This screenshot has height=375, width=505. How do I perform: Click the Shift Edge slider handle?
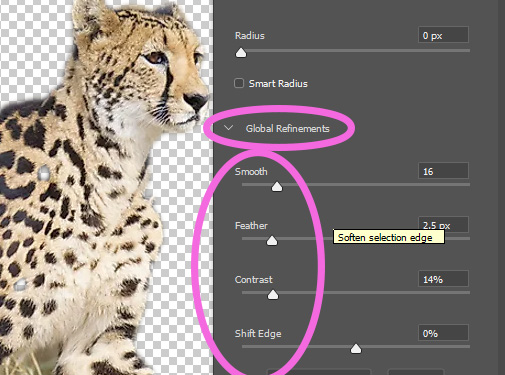pyautogui.click(x=356, y=349)
